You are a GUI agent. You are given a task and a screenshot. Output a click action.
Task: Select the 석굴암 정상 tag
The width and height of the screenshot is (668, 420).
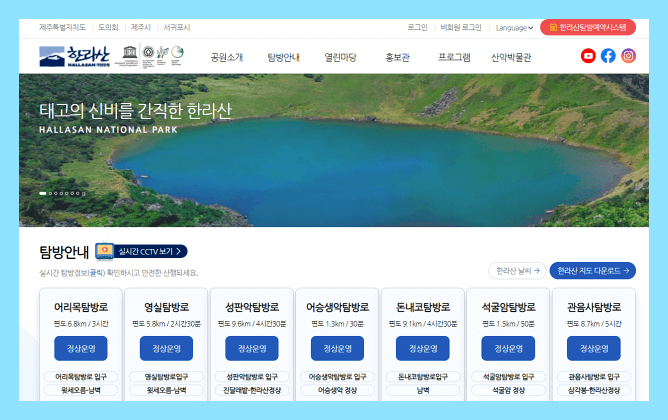pyautogui.click(x=508, y=390)
